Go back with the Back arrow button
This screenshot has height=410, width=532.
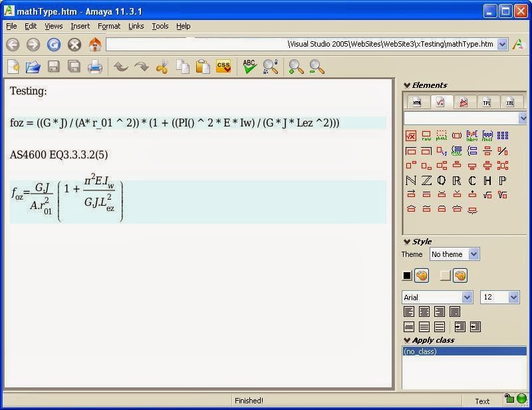tap(13, 45)
